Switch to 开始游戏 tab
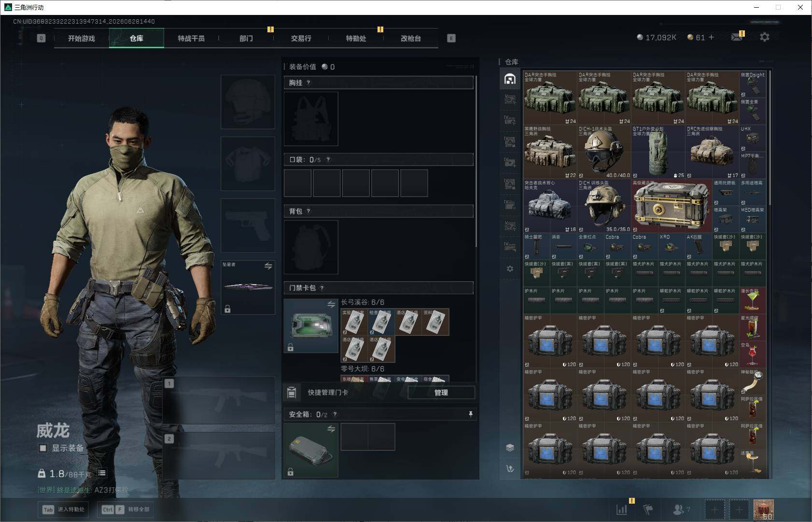Viewport: 812px width, 522px height. [82, 38]
